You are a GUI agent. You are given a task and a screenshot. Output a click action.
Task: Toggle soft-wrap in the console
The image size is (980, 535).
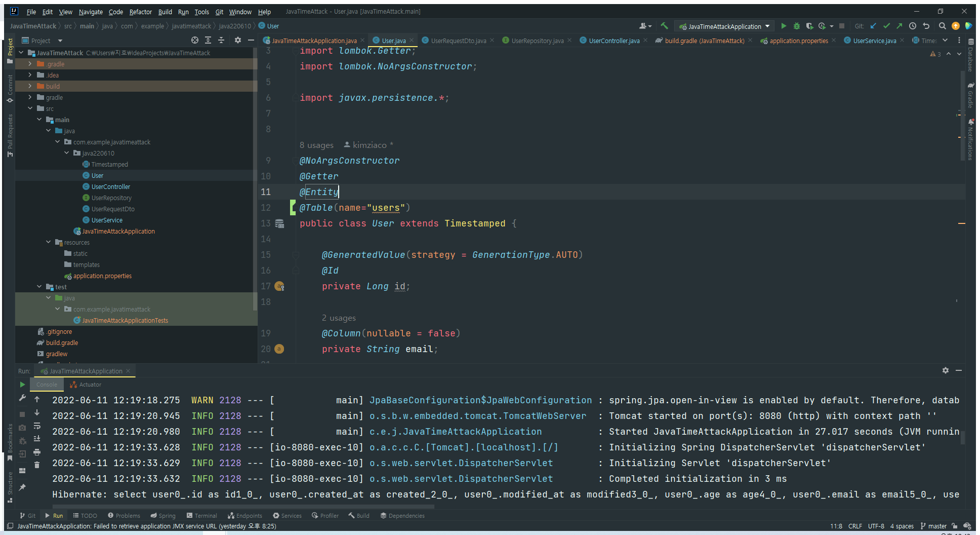[x=37, y=426]
